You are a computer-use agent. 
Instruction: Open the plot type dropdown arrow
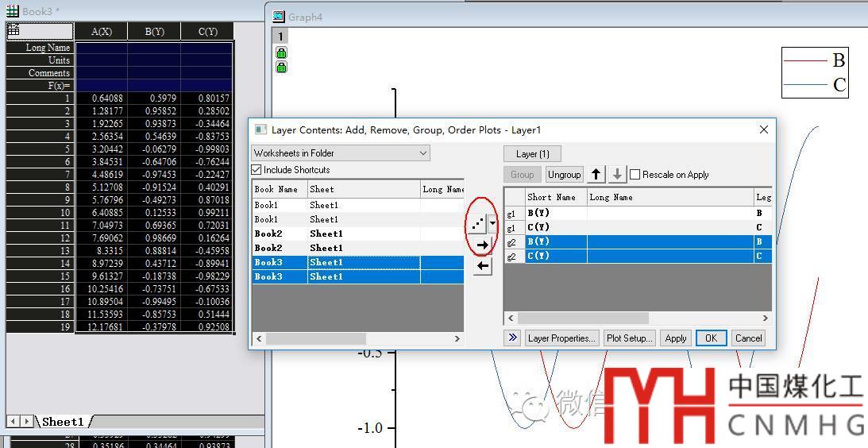[x=493, y=224]
